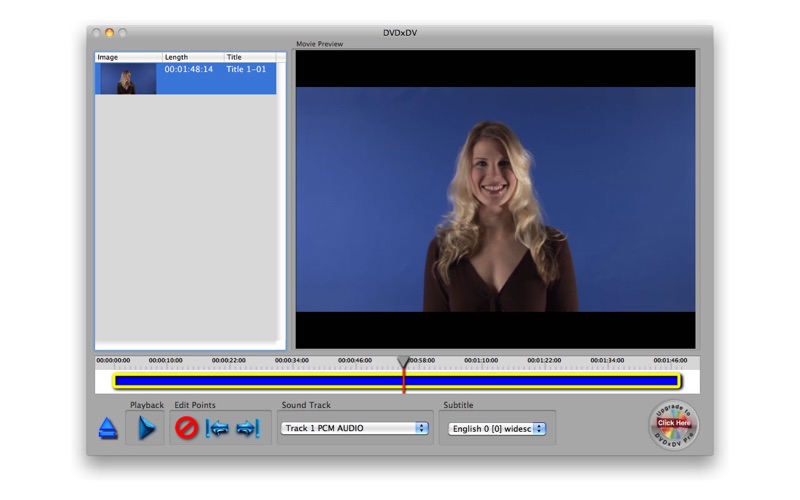Image resolution: width=800 pixels, height=500 pixels.
Task: Click the 00:01:48:14 length cell
Action: 188,70
